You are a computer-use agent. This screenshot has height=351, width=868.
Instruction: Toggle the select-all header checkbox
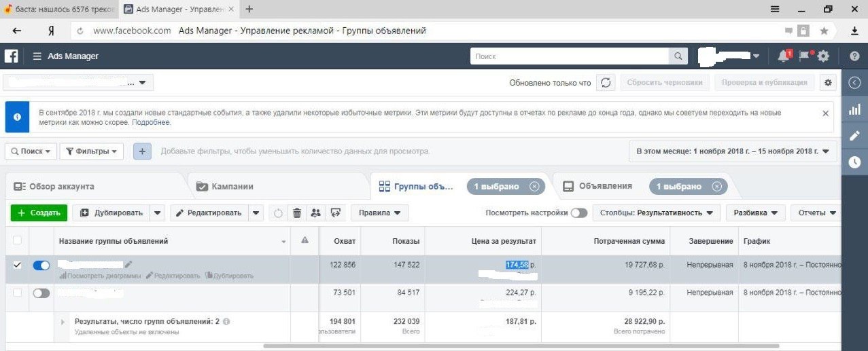click(x=17, y=240)
